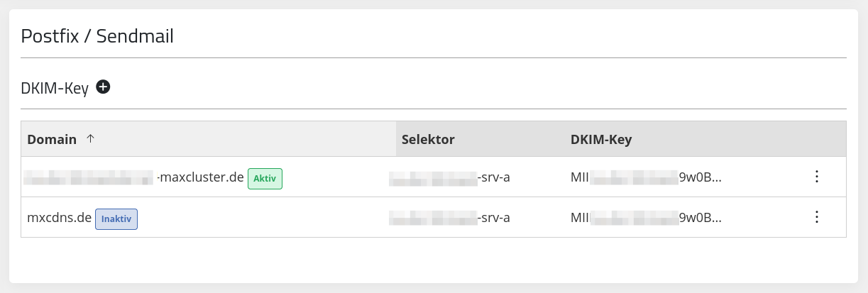The height and width of the screenshot is (293, 868).
Task: Toggle sort arrow next to Domain
Action: (89, 139)
